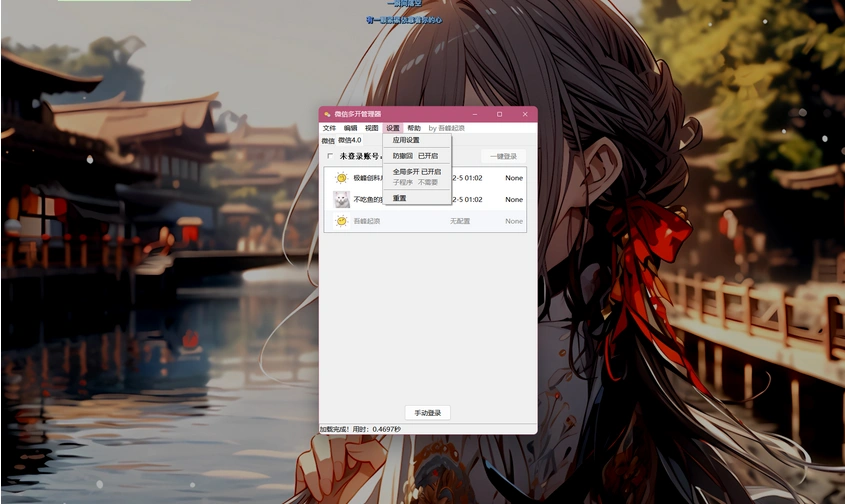Image resolution: width=845 pixels, height=504 pixels.
Task: Click the sun avatar of 极峰创科 account
Action: click(x=341, y=178)
